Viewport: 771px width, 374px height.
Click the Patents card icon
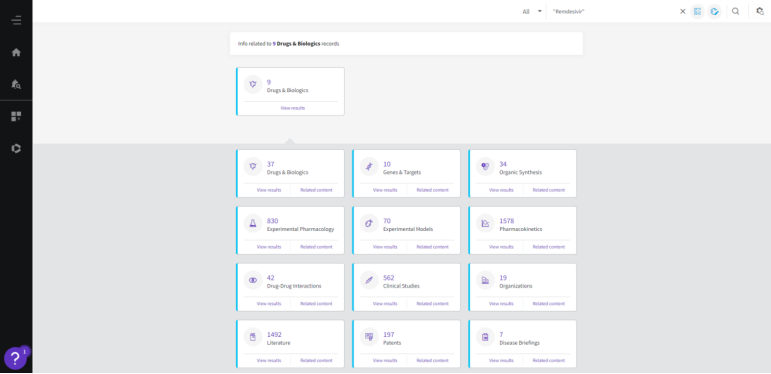[x=369, y=337]
